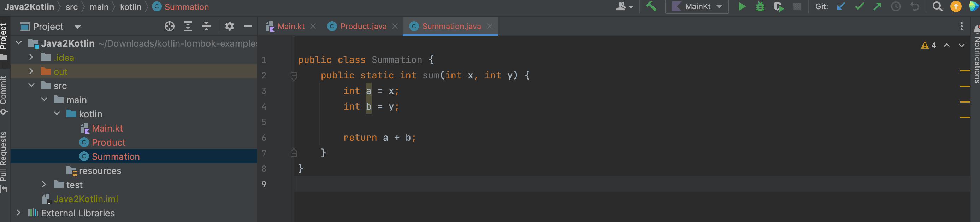Open Project panel settings gear

pos(229,26)
